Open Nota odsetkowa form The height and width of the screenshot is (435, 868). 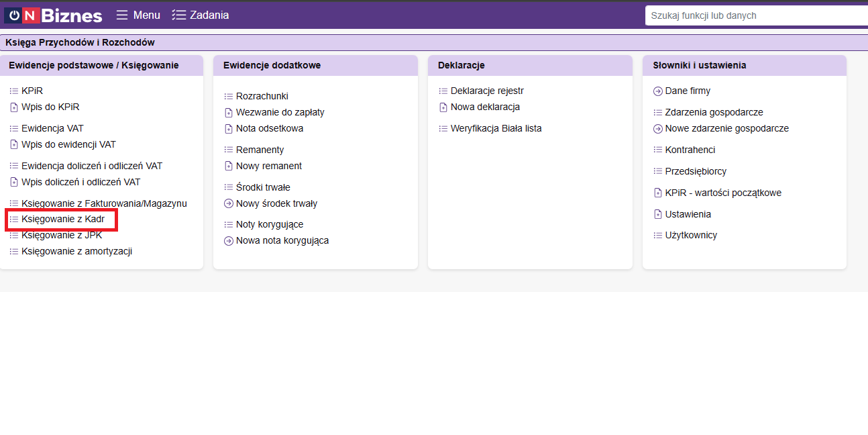[269, 128]
